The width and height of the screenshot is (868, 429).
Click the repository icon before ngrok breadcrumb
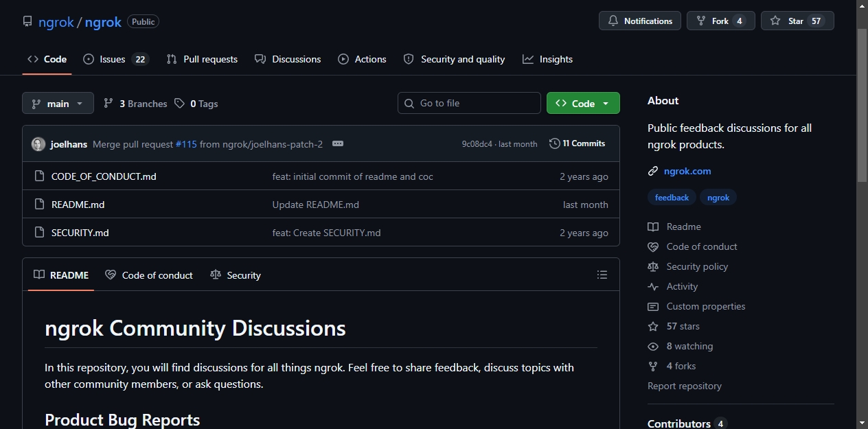[x=27, y=21]
